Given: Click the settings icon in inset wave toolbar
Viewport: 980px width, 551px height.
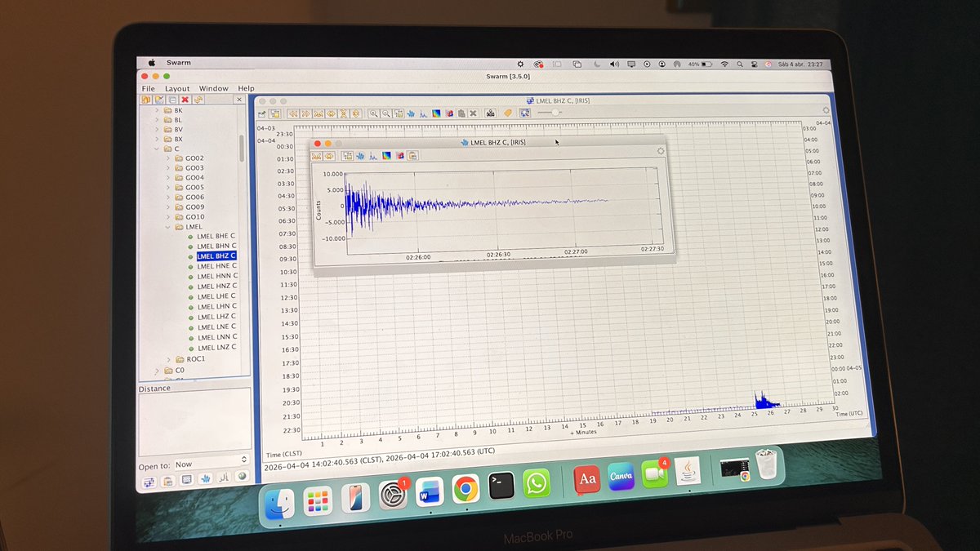Looking at the screenshot, I should click(x=348, y=156).
